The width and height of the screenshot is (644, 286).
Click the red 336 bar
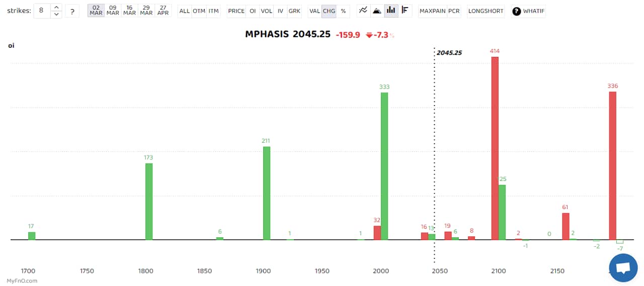click(x=613, y=165)
